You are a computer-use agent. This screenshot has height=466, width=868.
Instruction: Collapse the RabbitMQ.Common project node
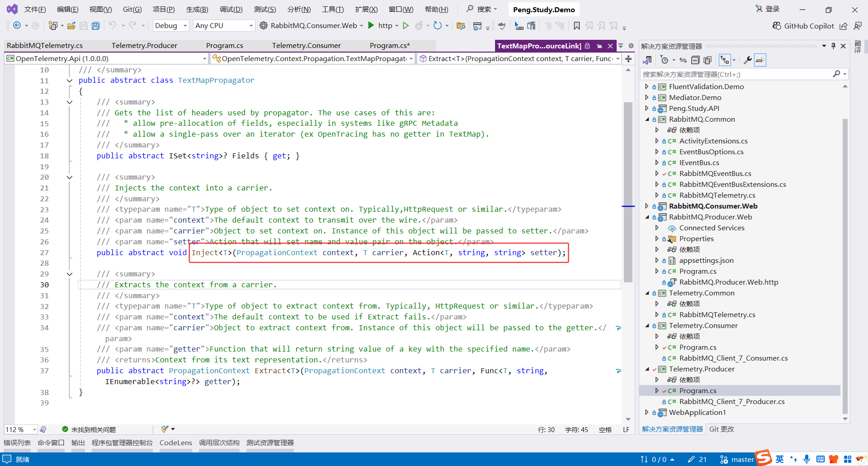coord(646,119)
